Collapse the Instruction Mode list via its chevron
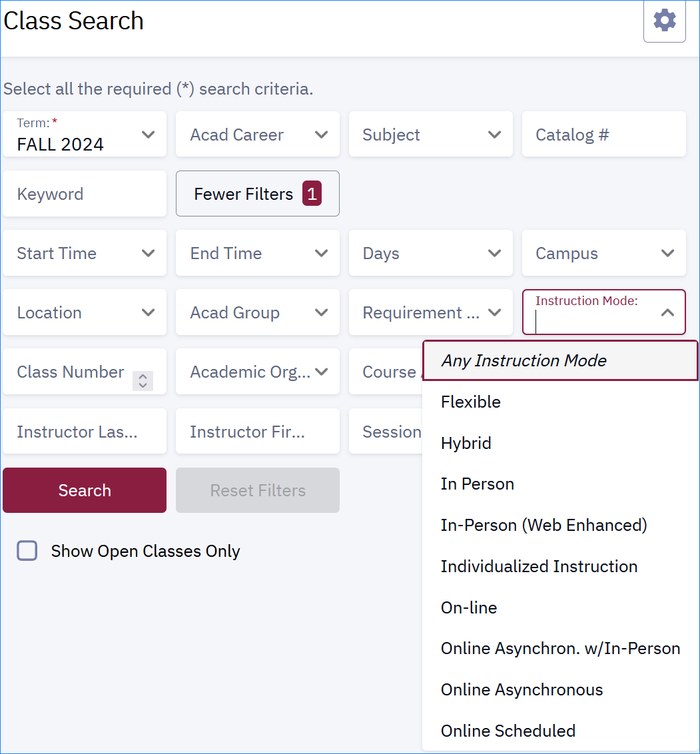The width and height of the screenshot is (700, 754). (x=667, y=312)
